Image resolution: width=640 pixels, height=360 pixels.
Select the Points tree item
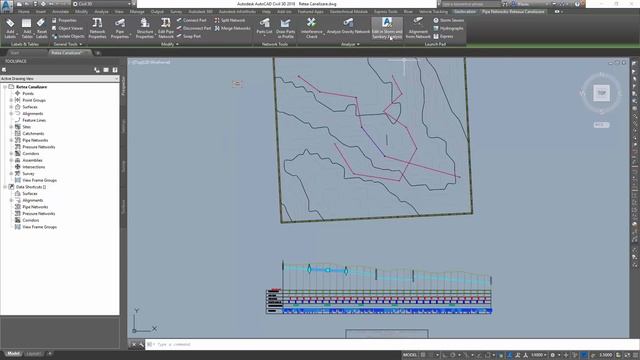(x=28, y=93)
